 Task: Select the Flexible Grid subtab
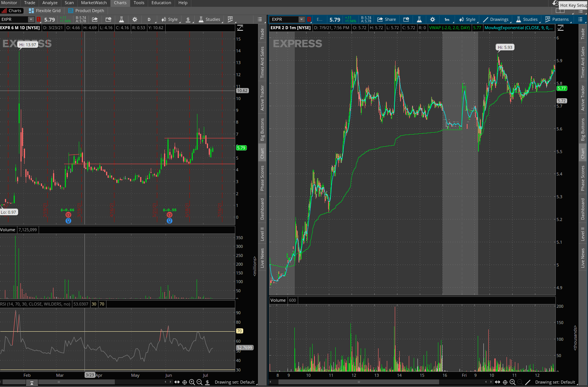tap(45, 11)
